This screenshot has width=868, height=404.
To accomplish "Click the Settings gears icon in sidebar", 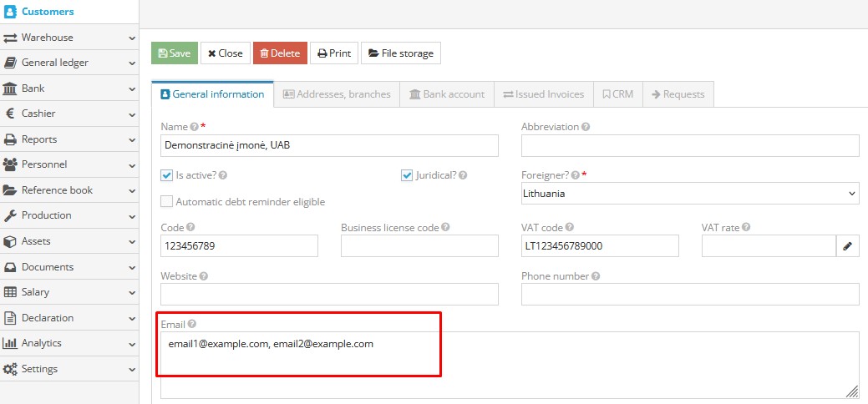I will tap(10, 369).
